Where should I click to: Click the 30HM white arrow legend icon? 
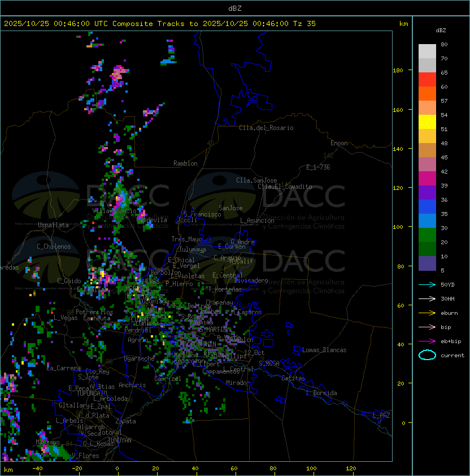427,298
